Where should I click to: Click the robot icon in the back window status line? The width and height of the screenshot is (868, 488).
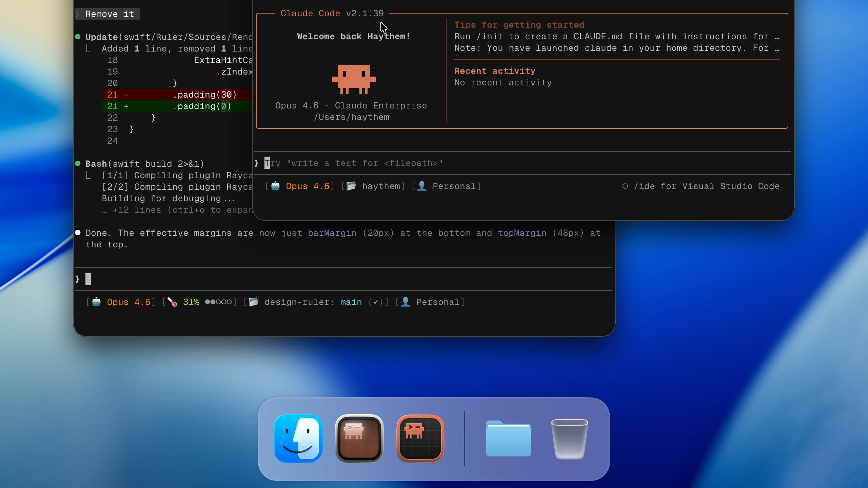tap(96, 302)
